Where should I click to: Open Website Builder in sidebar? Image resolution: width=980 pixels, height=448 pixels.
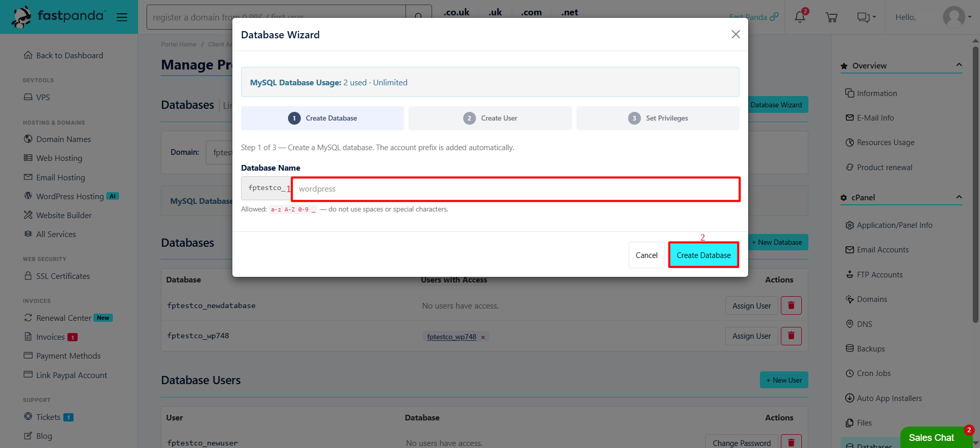coord(58,215)
